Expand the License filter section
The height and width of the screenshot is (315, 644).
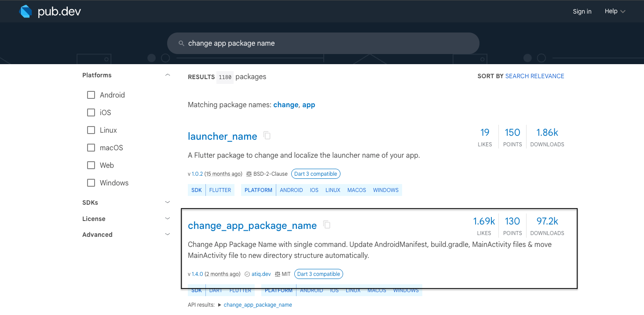tap(167, 219)
